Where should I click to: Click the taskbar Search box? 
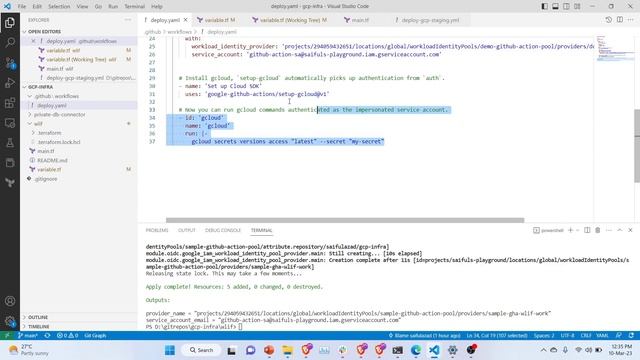(x=202, y=350)
